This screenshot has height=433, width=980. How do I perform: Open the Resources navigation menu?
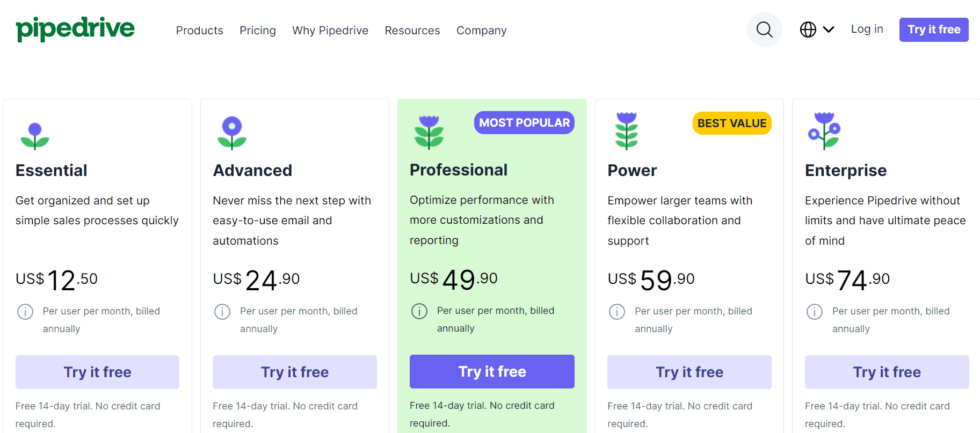412,31
